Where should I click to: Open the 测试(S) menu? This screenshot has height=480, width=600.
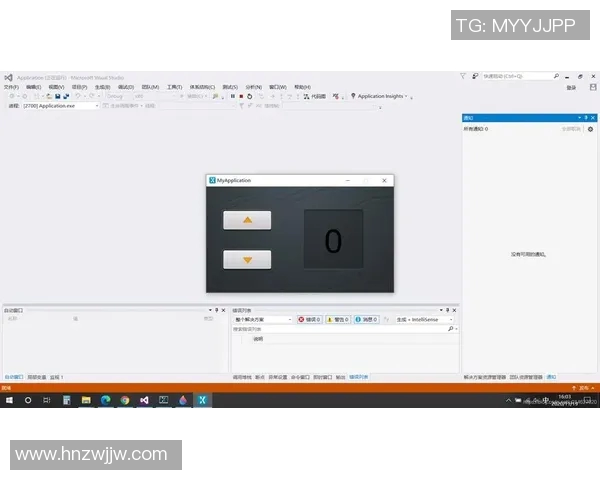coord(230,87)
